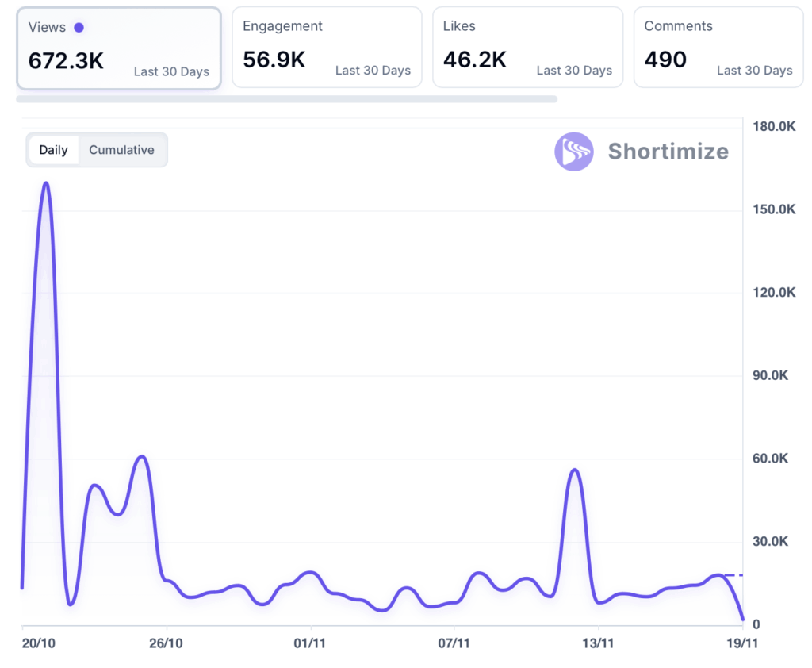
Task: Click the 56.9K engagement value
Action: (x=274, y=60)
